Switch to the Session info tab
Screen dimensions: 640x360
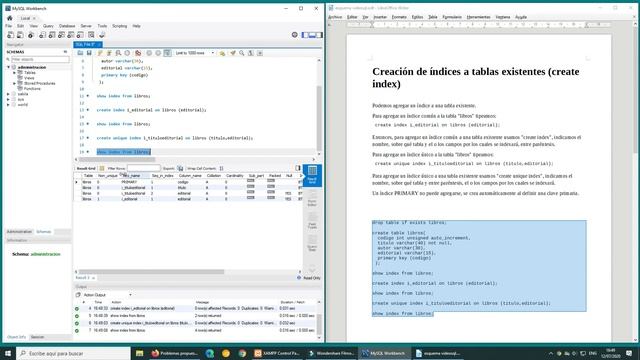(x=37, y=337)
